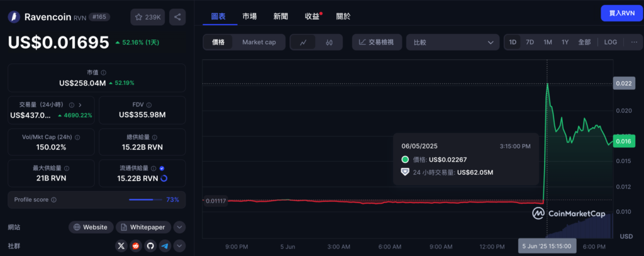
Task: Open the 比較 dropdown
Action: coord(453,42)
